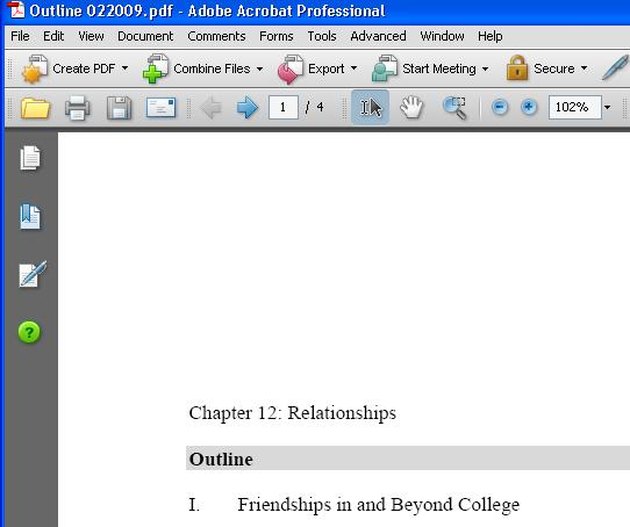Screen dimensions: 630x527
Task: Open the green How To help icon
Action: pos(29,333)
